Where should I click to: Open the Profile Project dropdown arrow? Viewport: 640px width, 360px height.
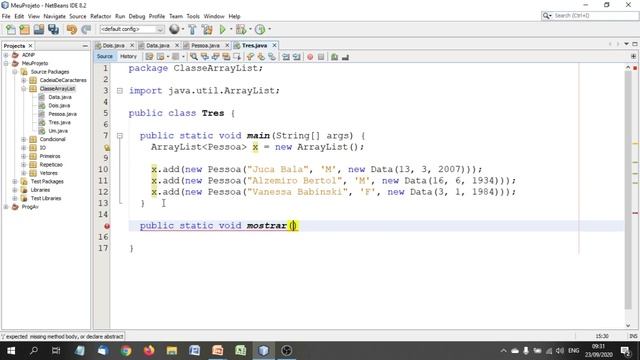(269, 29)
